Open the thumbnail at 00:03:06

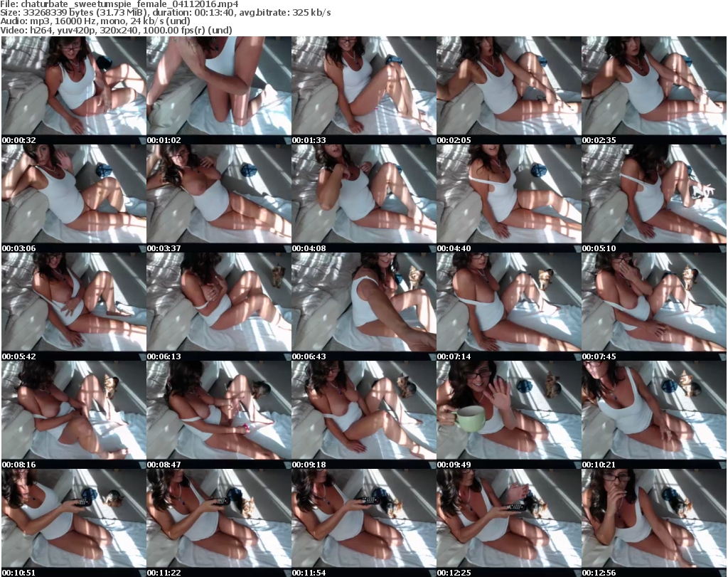point(74,198)
